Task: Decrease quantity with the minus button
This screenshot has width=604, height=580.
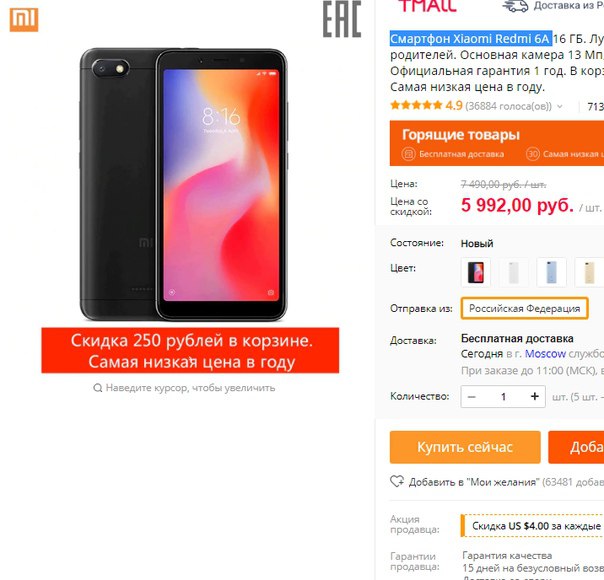Action: (471, 396)
